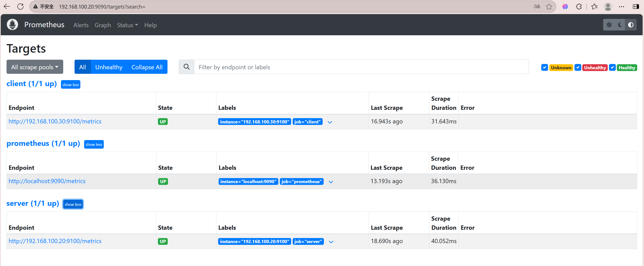Viewport: 644px width, 266px height.
Task: Click the browser address bar URL
Action: (102, 7)
